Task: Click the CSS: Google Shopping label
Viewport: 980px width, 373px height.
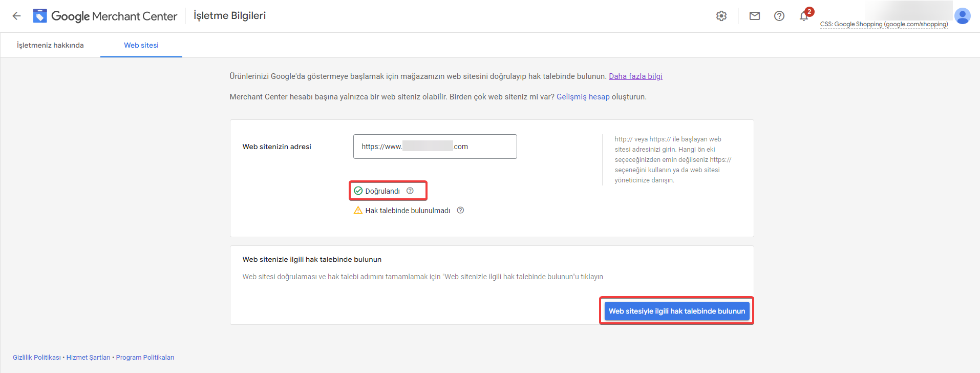Action: coord(884,24)
